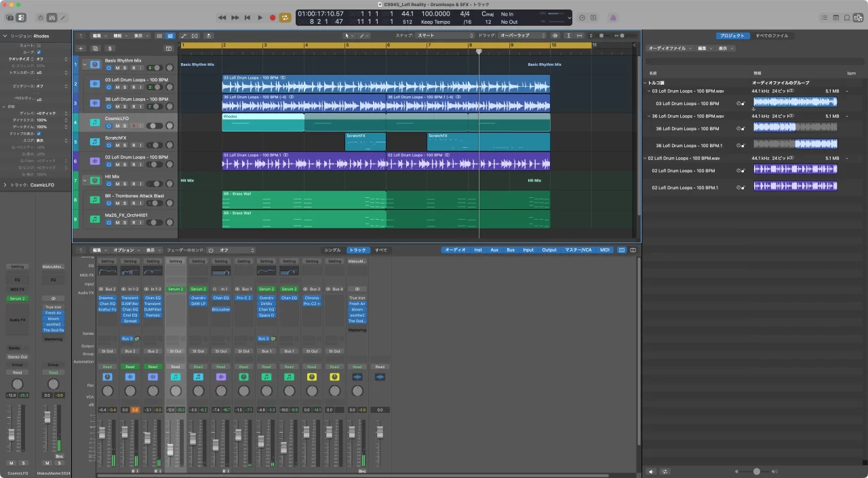Click the シングル mixer view button
The height and width of the screenshot is (478, 868).
(332, 250)
